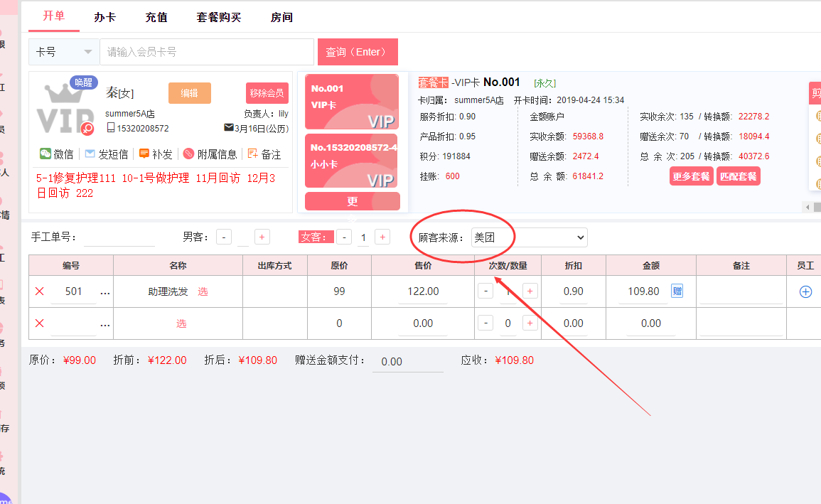Add an employee with the blue plus icon
This screenshot has height=504, width=821.
[806, 291]
